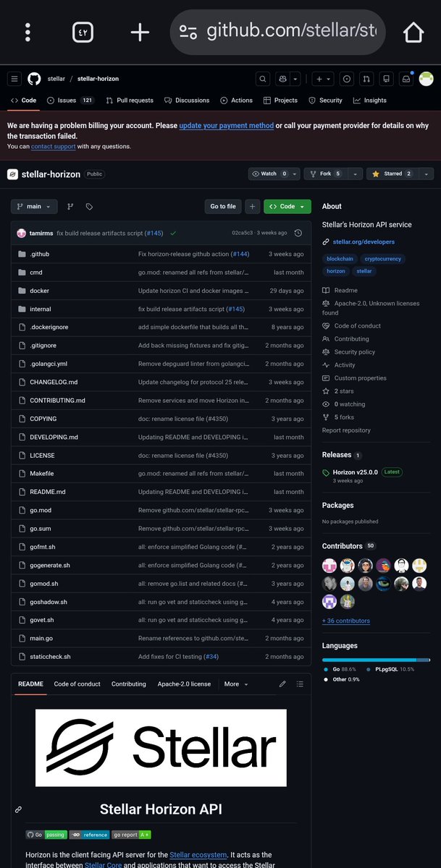Open the green Code dropdown button

pyautogui.click(x=287, y=206)
